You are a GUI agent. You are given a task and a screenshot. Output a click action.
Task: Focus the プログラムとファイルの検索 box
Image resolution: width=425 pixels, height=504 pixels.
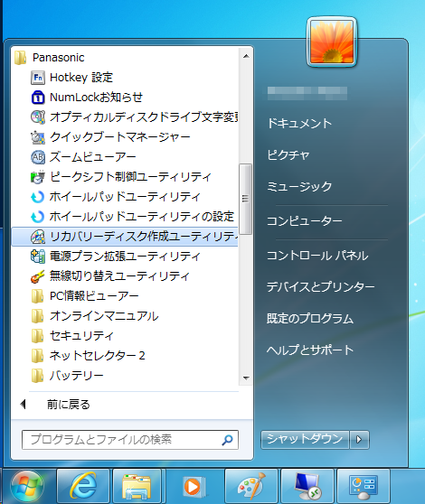(130, 440)
